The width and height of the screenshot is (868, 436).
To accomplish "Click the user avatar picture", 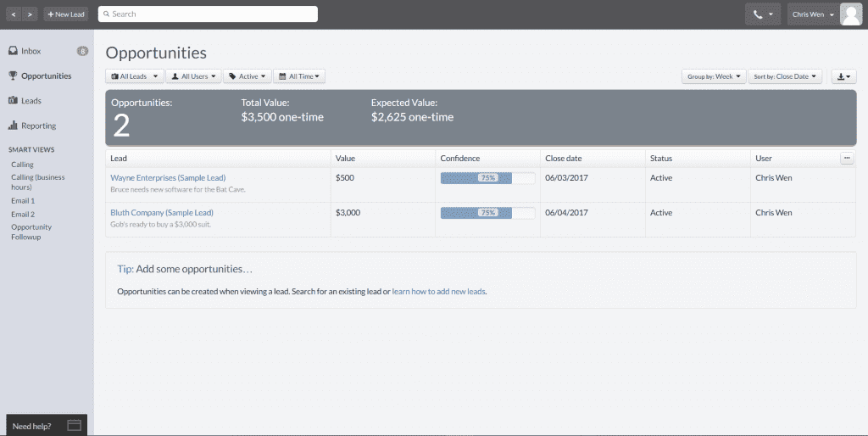I will [851, 14].
